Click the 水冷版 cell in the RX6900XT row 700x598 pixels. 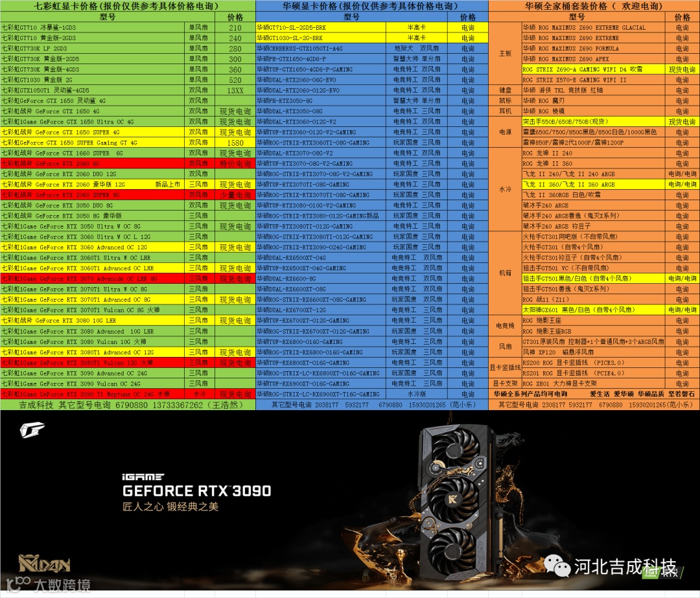pyautogui.click(x=417, y=394)
